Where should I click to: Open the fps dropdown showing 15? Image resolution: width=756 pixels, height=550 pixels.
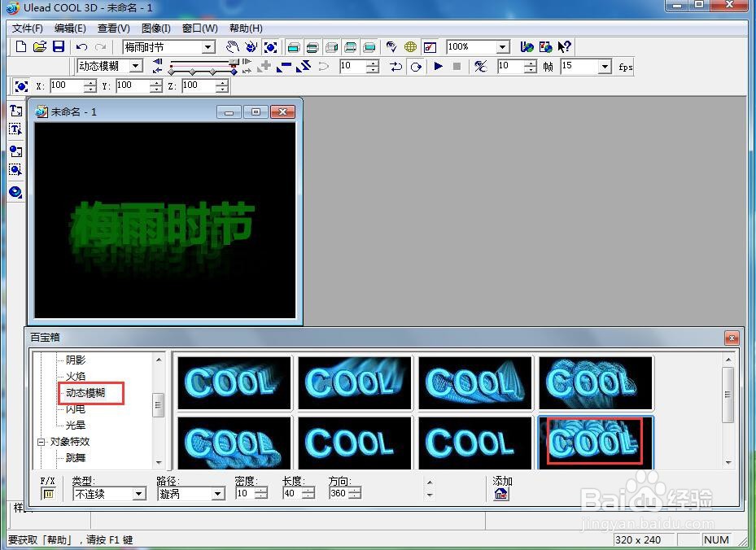[605, 67]
